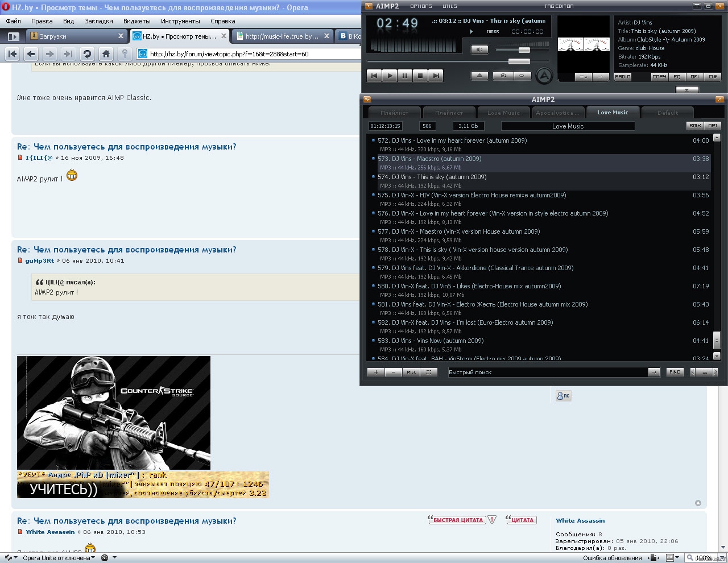
Task: Go to Opera home page
Action: (x=106, y=54)
